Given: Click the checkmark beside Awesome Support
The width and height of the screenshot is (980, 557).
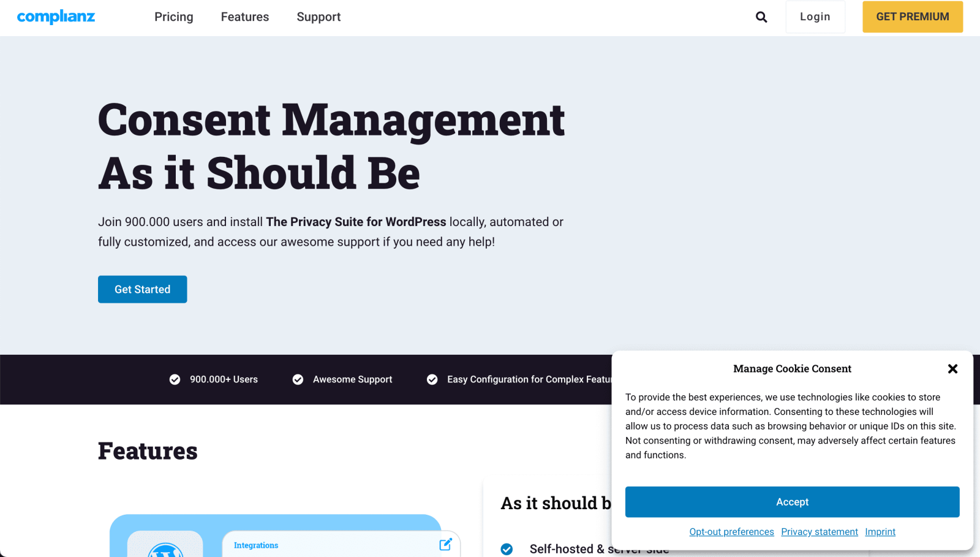Looking at the screenshot, I should [298, 380].
